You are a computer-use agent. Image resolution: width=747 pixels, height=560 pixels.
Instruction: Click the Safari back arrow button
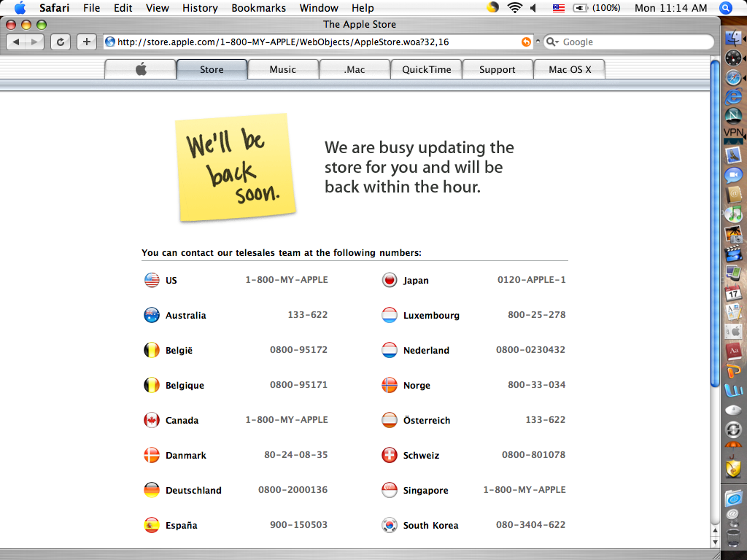click(x=16, y=42)
